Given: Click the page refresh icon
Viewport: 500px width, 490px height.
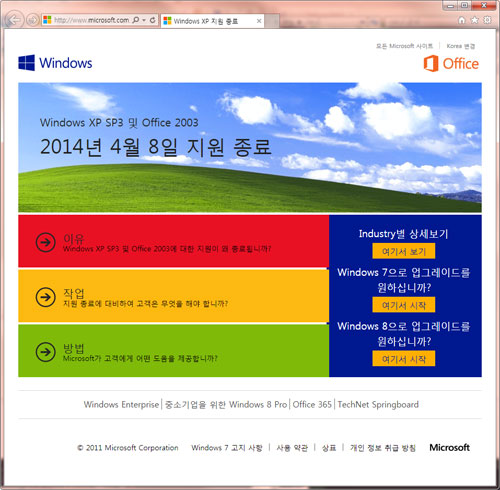Looking at the screenshot, I should click(152, 20).
